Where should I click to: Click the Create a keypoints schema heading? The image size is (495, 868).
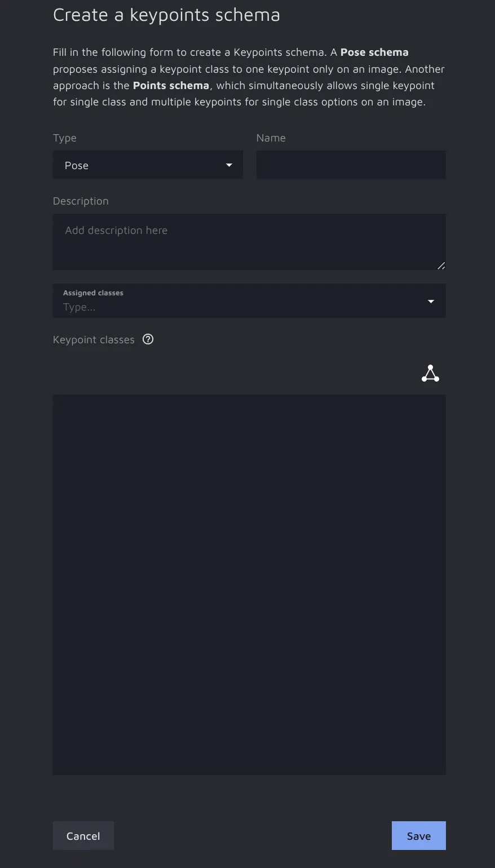pos(166,15)
